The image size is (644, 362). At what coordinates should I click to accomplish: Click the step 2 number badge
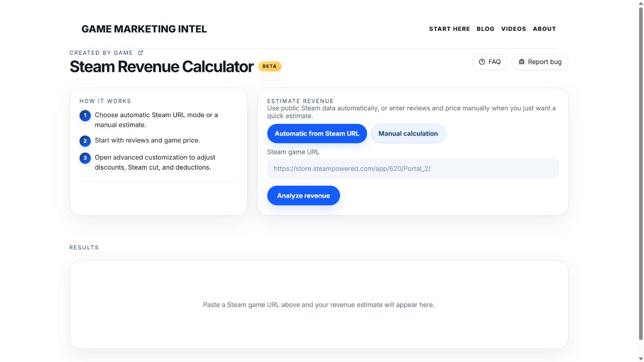click(85, 141)
